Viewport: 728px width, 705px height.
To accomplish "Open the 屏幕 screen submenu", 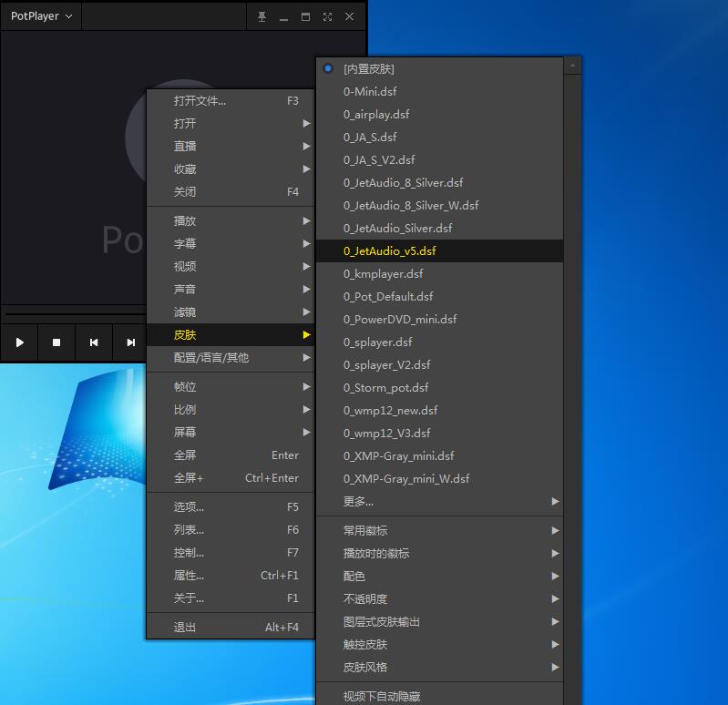I will [x=231, y=432].
